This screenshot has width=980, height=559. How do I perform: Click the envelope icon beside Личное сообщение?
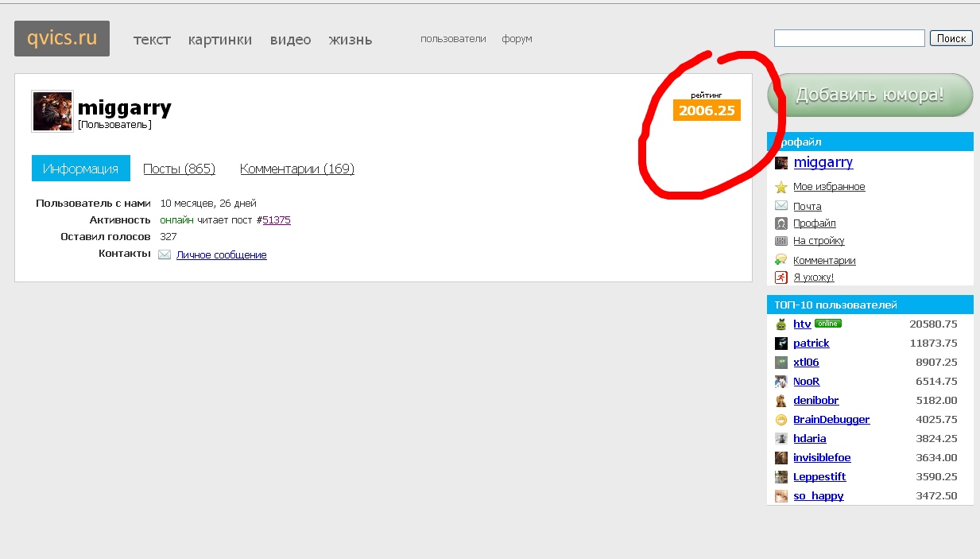pyautogui.click(x=165, y=255)
